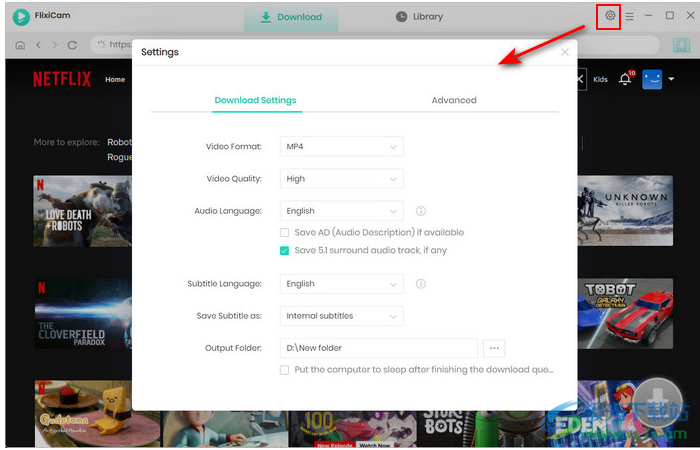700x450 pixels.
Task: Expand the Subtitle Language dropdown
Action: tap(342, 283)
